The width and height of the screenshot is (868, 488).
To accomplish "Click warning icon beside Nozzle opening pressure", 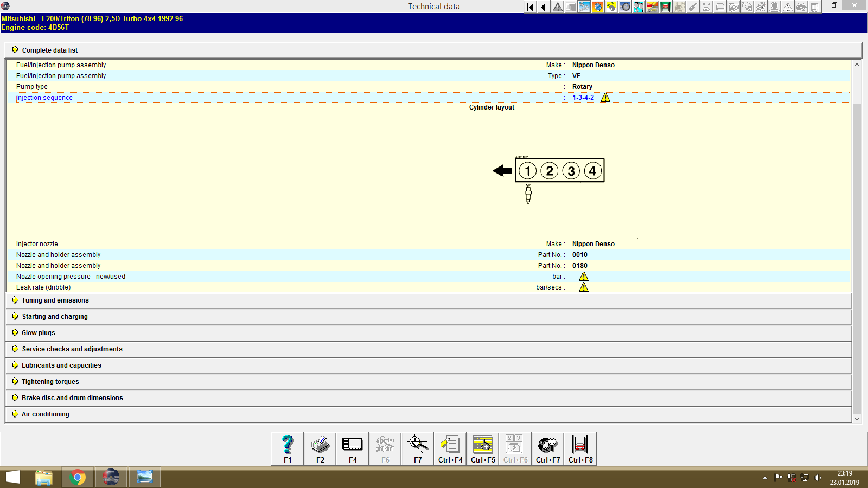I will (584, 277).
